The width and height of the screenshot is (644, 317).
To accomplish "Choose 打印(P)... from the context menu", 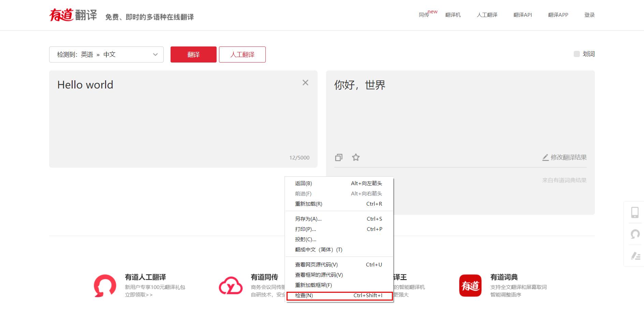I will (x=339, y=229).
